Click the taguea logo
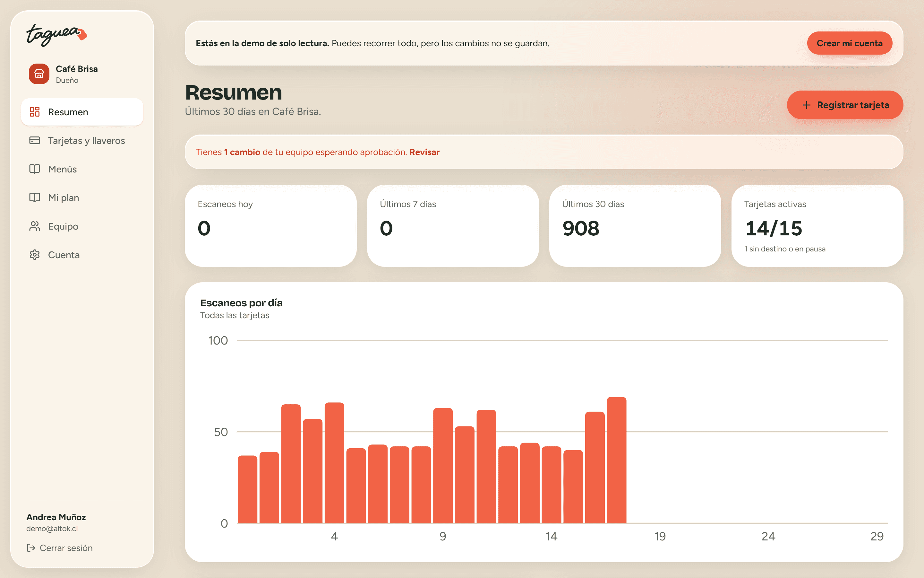This screenshot has width=924, height=578. 56,35
